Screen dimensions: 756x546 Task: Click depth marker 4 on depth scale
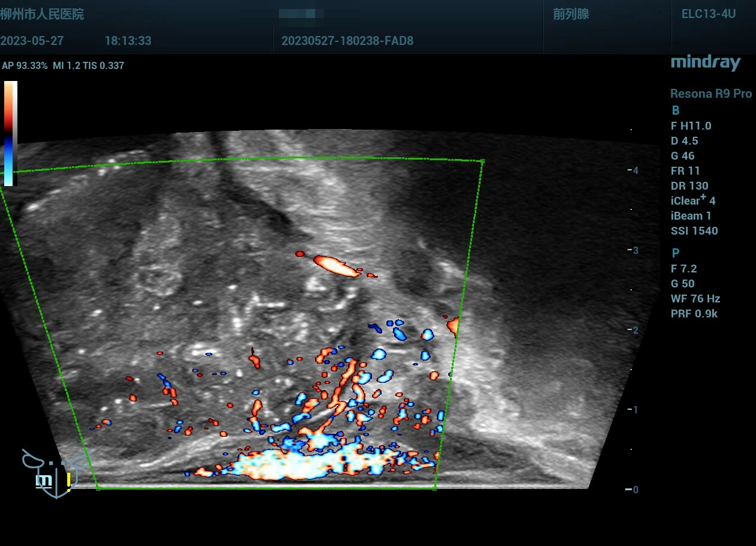pos(634,170)
